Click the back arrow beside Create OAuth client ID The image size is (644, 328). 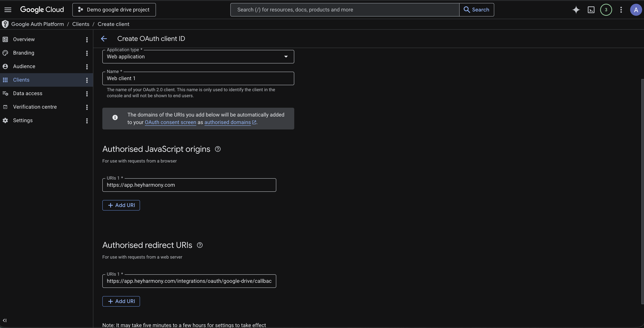104,38
